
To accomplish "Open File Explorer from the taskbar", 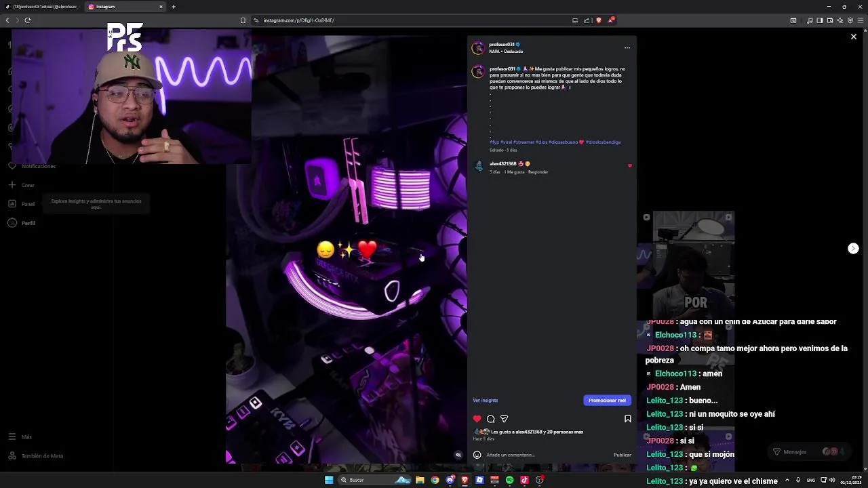I will coord(420,480).
